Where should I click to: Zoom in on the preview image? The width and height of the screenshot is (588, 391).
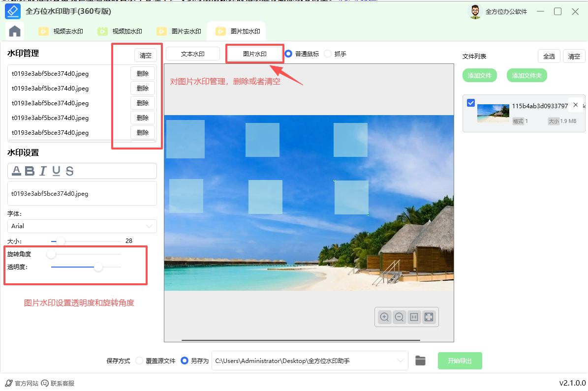coord(384,317)
